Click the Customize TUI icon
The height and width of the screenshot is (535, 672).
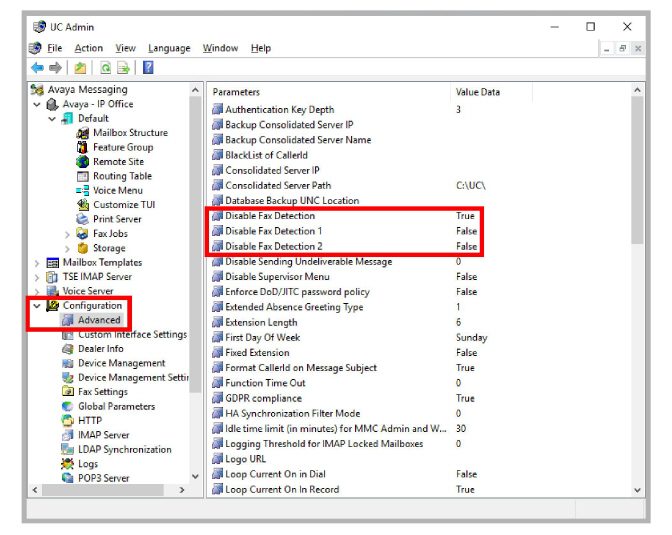pos(83,204)
